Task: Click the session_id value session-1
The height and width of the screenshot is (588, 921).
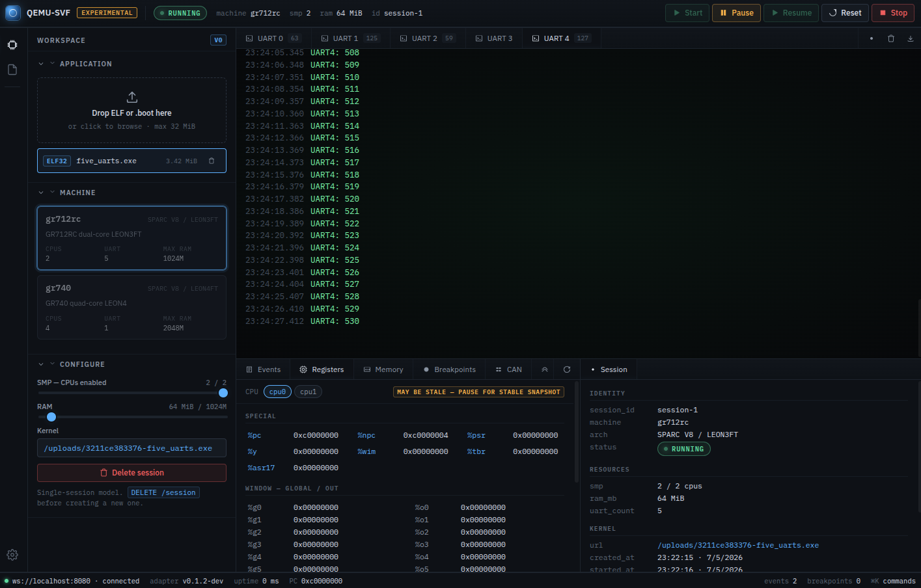Action: (678, 410)
